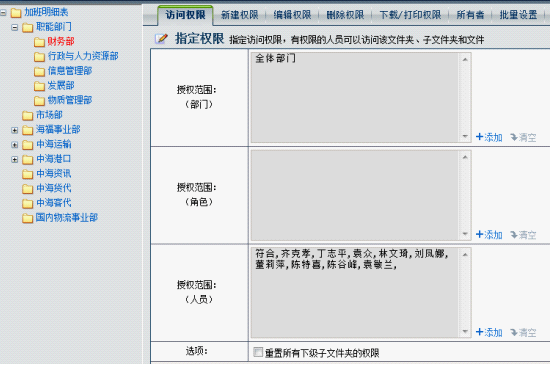Click the 中海资讯 folder icon
Screen dimensions: 550x365
(x=27, y=174)
